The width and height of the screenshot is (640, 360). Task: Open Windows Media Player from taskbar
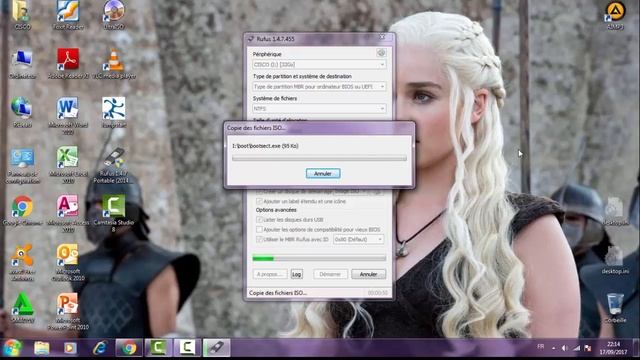[70, 348]
